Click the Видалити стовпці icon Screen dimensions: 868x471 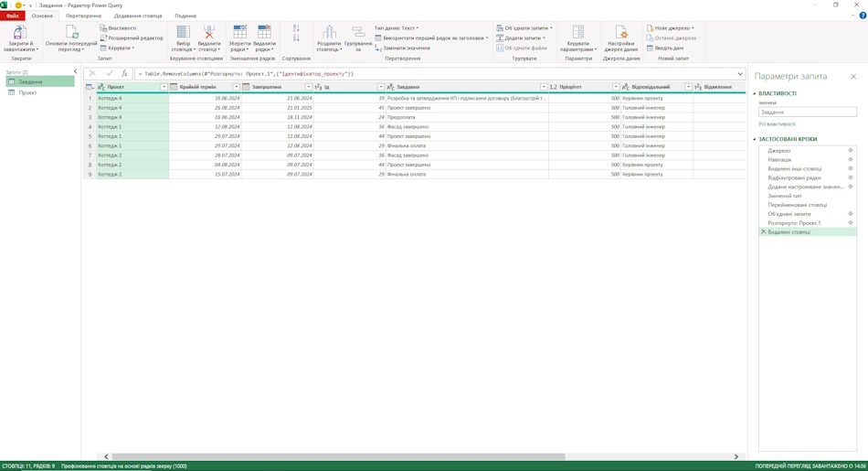[x=208, y=32]
